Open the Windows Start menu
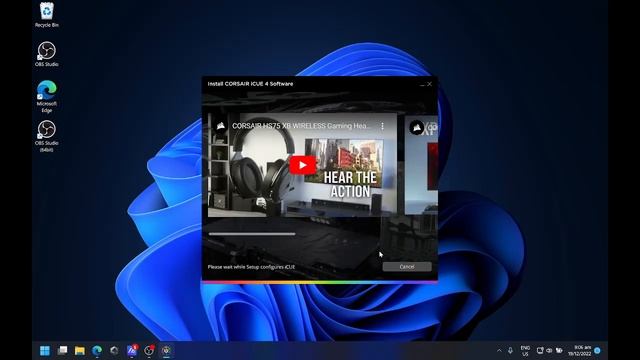640x360 pixels. (45, 351)
